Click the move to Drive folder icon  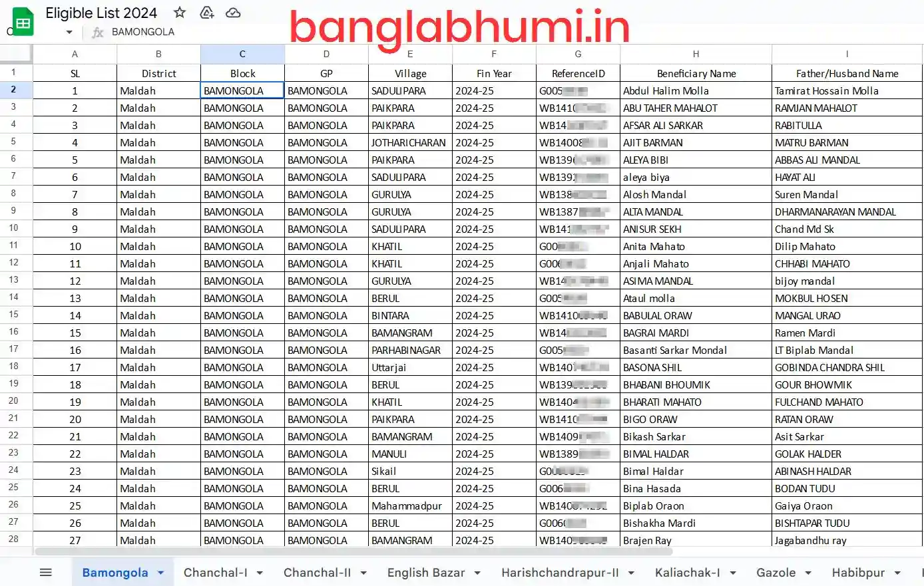(207, 13)
